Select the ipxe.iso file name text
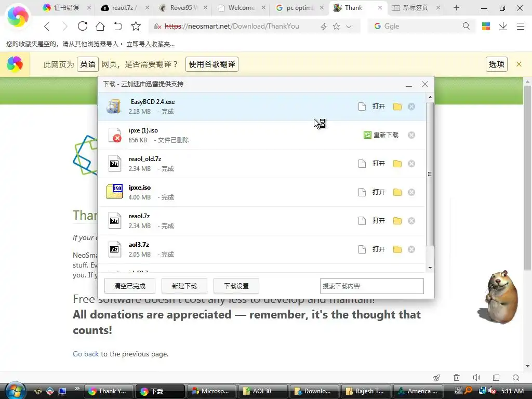Screen dimensions: 532x399 pyautogui.click(x=140, y=187)
